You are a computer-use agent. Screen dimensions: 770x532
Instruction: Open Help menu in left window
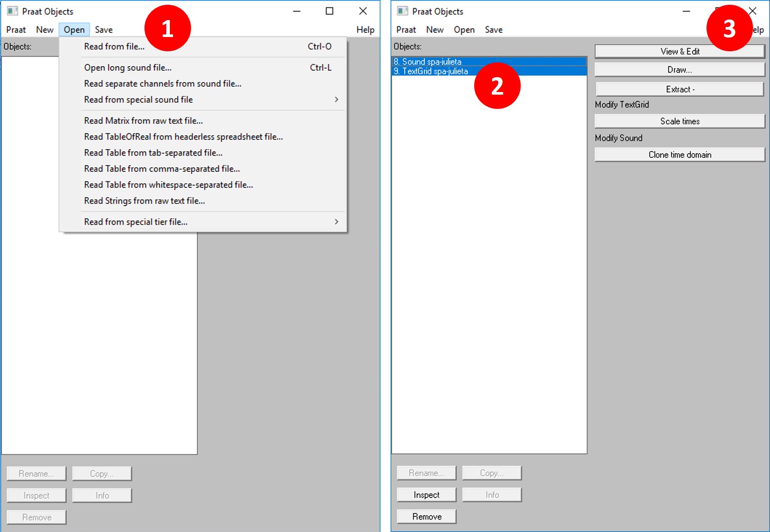365,30
